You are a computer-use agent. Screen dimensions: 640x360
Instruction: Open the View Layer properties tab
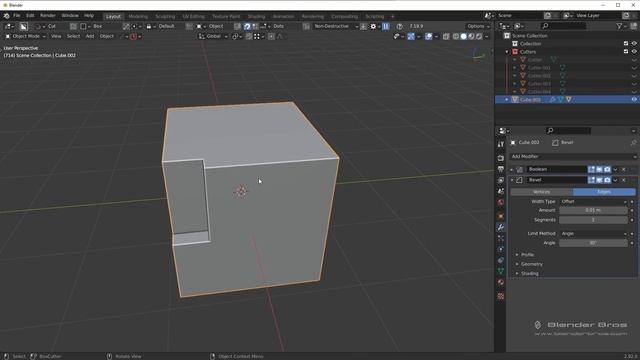(x=501, y=180)
